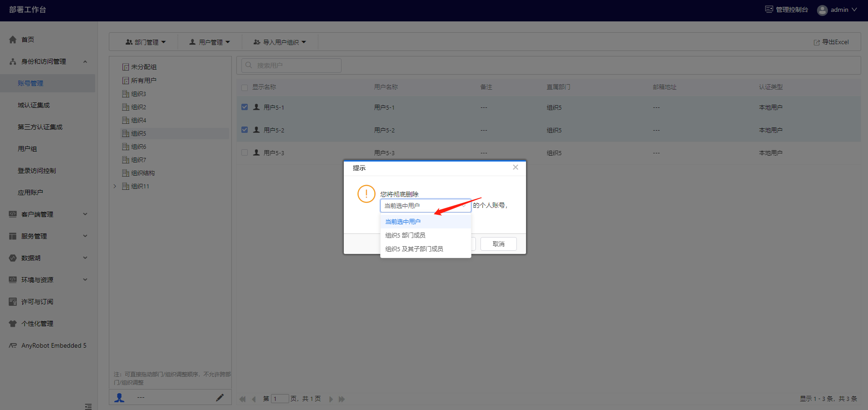Click the admin avatar icon

(822, 10)
